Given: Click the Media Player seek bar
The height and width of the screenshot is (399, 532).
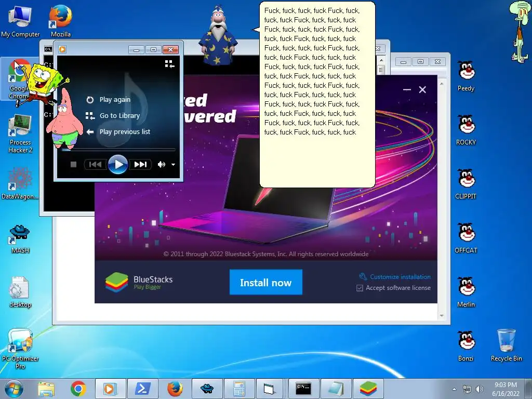Looking at the screenshot, I should (118, 149).
